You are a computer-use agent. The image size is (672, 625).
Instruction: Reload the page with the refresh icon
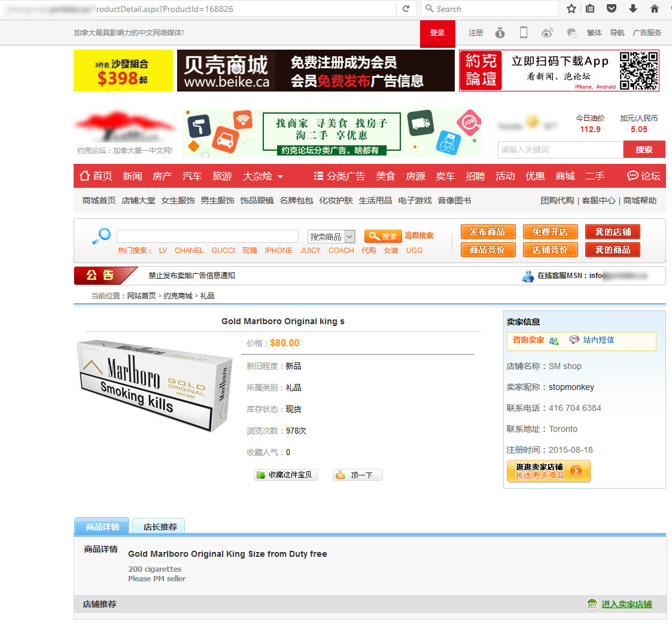[406, 8]
